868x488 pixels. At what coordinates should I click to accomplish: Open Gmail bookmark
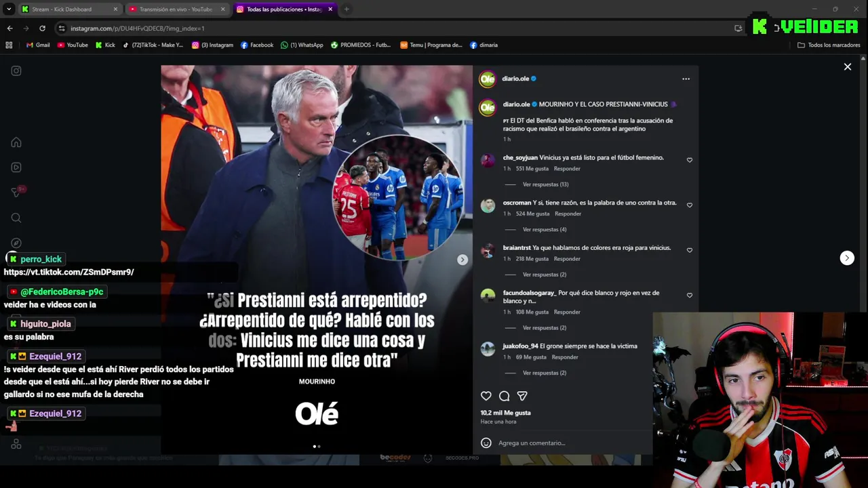tap(38, 45)
